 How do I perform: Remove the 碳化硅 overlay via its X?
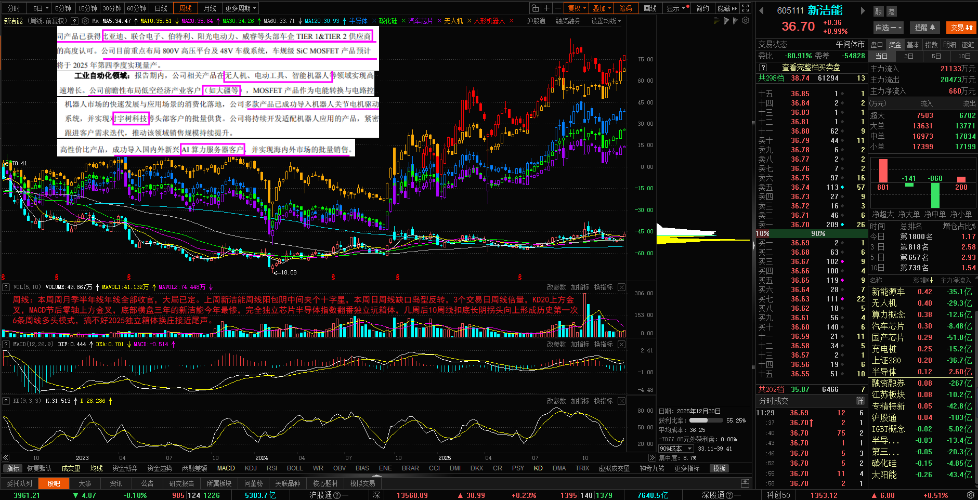(x=405, y=21)
